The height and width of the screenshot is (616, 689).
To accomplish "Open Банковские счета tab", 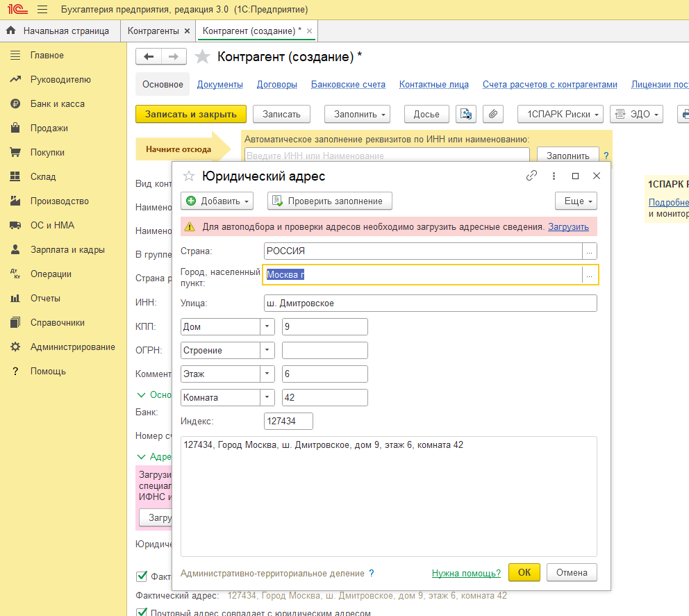I will pos(348,84).
